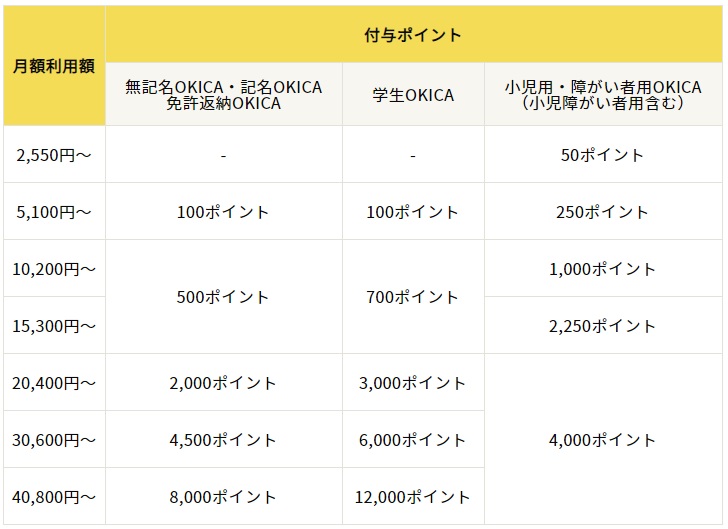Click the 付与ポイント header cell

413,35
